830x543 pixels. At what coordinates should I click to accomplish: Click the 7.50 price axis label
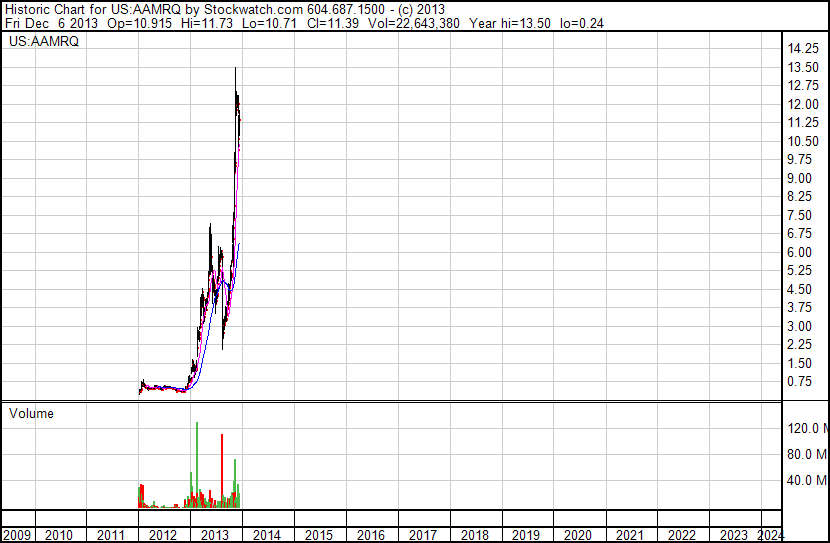coord(799,215)
